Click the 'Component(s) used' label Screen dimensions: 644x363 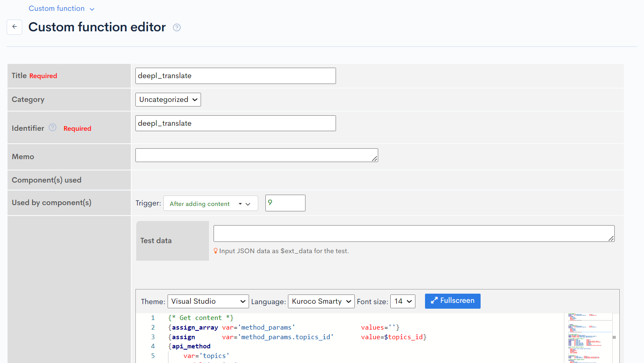[x=46, y=180]
